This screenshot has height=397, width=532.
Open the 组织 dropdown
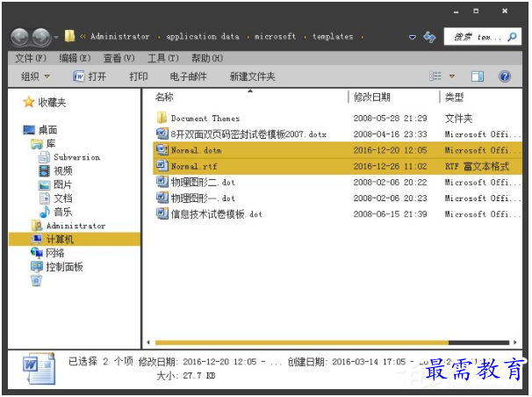(35, 76)
